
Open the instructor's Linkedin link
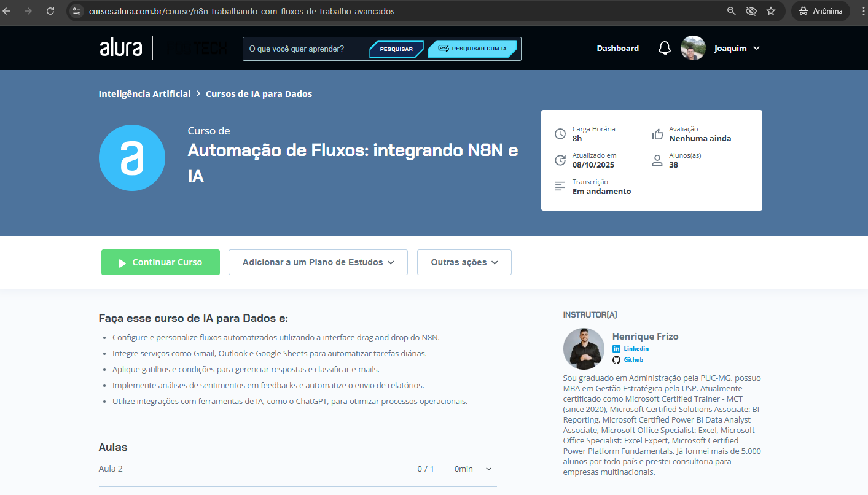(636, 349)
